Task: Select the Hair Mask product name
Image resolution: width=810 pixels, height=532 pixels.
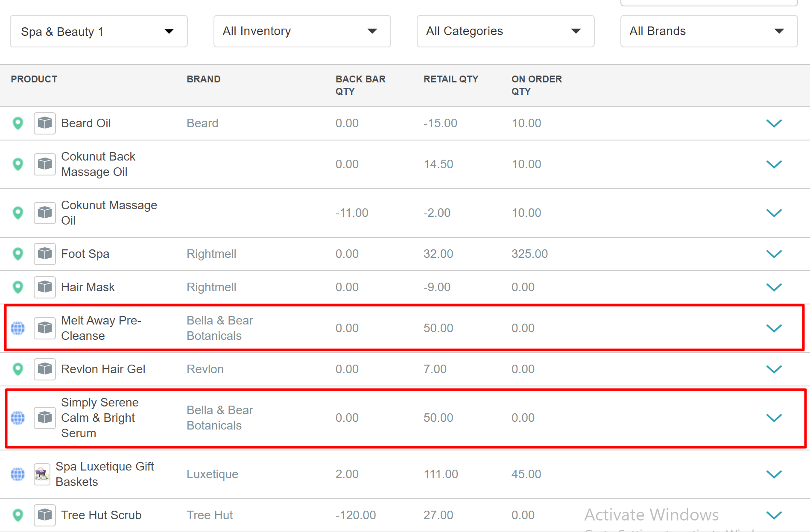Action: (88, 287)
